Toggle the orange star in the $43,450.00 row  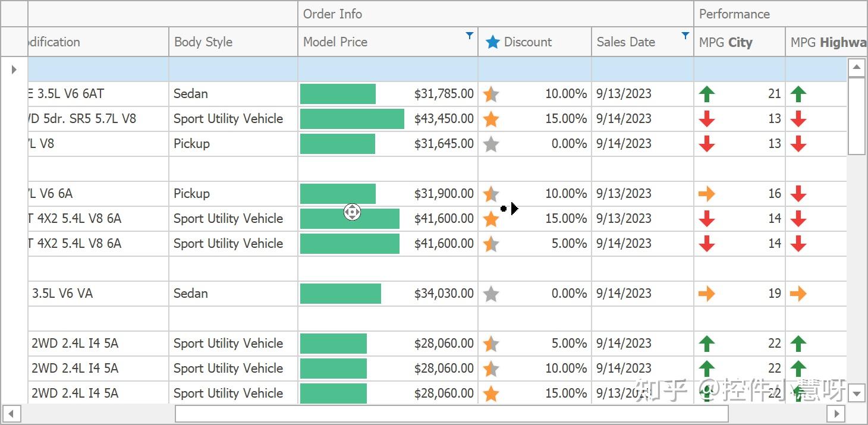click(490, 119)
